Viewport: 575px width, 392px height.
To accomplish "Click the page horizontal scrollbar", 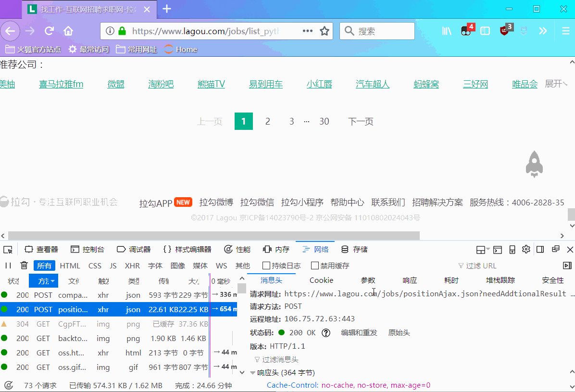I will pos(214,236).
